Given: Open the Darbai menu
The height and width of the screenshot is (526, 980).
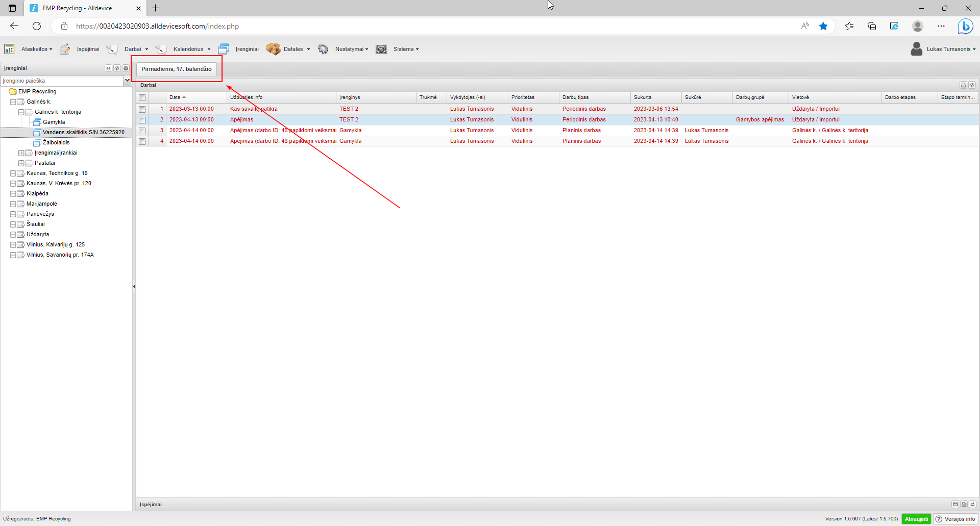Looking at the screenshot, I should (136, 49).
